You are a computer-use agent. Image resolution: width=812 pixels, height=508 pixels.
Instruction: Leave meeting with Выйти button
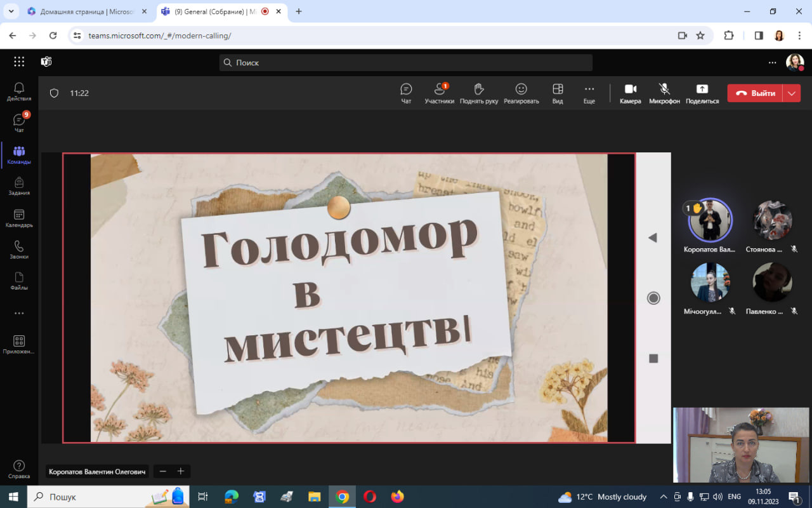pos(755,93)
